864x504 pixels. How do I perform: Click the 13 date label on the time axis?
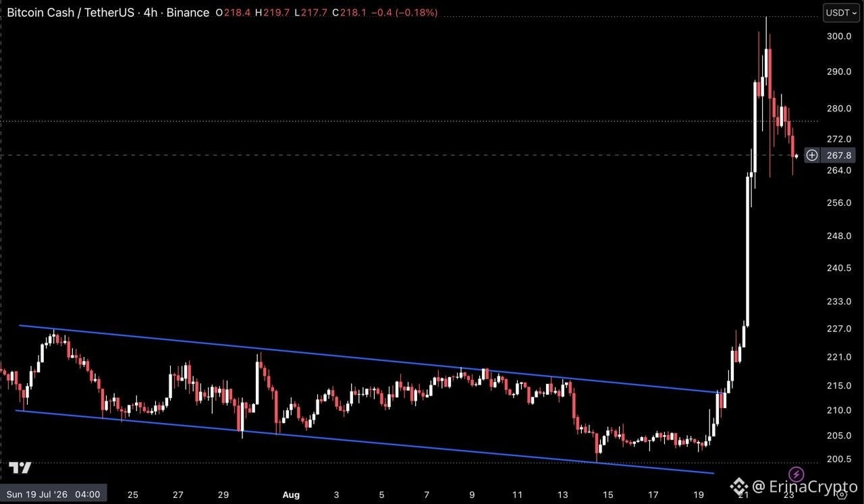point(562,495)
